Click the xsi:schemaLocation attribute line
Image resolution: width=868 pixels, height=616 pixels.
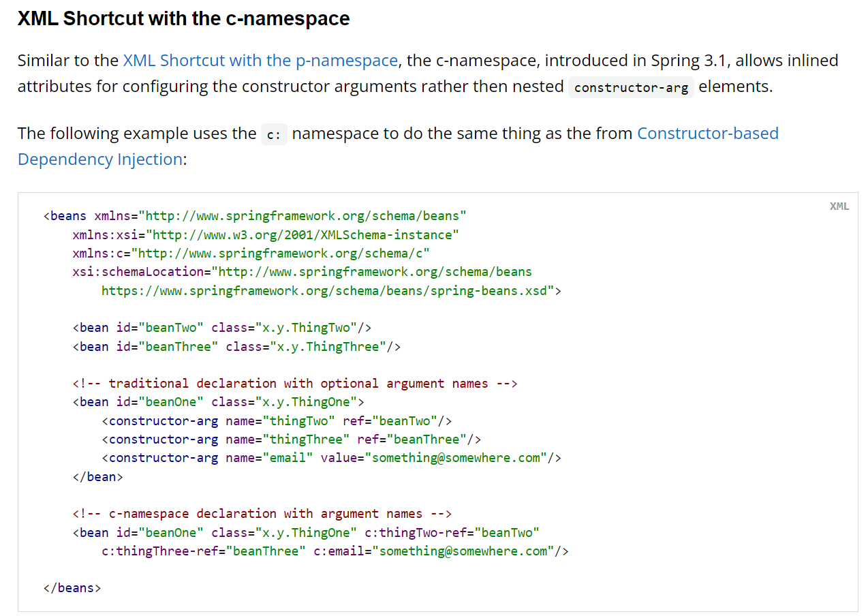[302, 272]
